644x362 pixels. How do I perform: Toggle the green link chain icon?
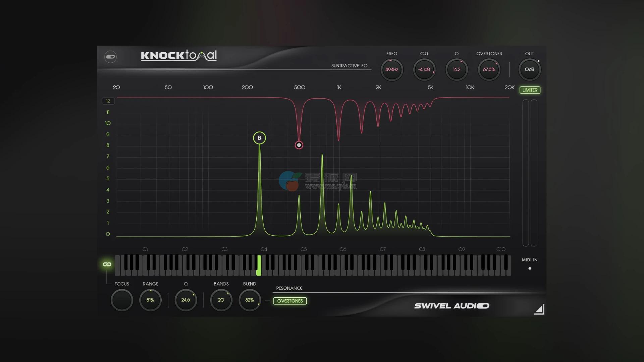(x=107, y=264)
